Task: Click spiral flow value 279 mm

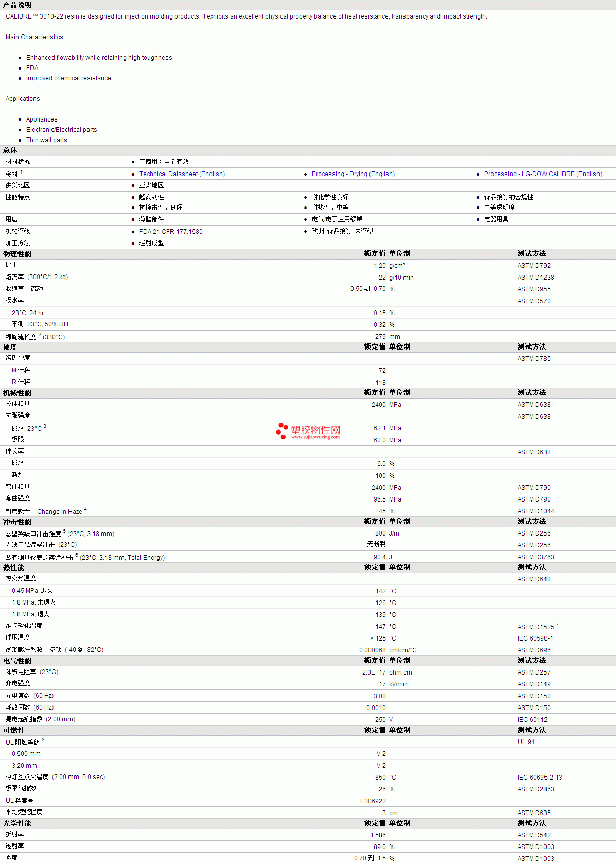Action: pyautogui.click(x=388, y=337)
